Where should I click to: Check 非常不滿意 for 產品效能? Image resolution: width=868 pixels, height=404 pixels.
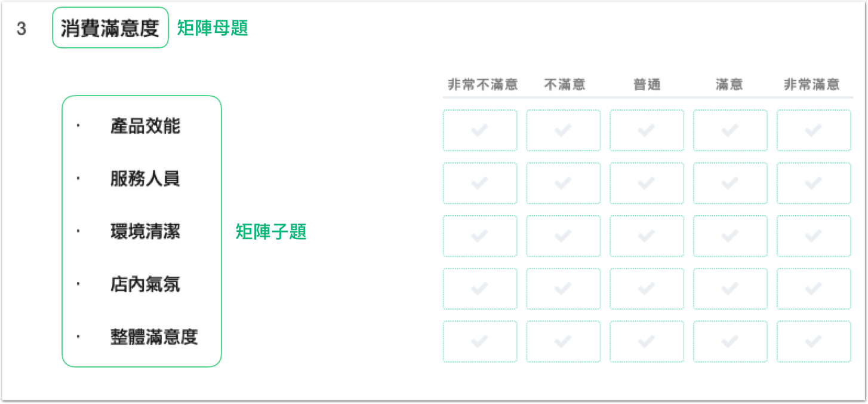pyautogui.click(x=480, y=130)
